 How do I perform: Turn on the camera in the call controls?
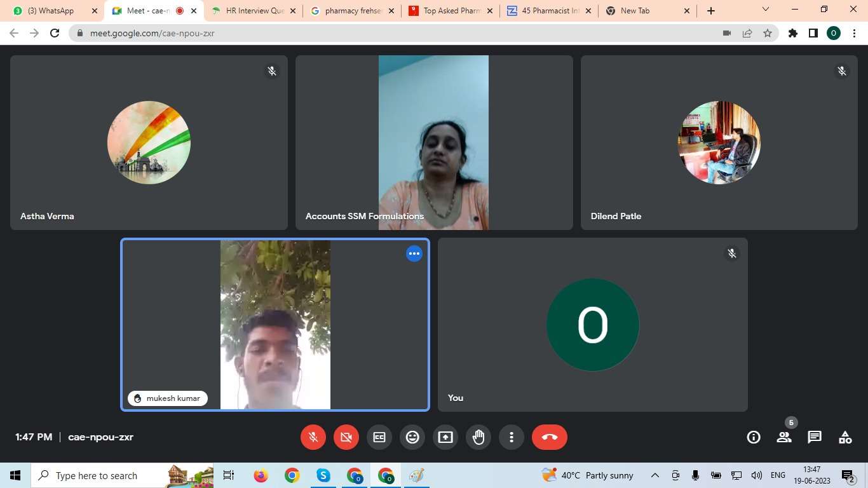(346, 437)
